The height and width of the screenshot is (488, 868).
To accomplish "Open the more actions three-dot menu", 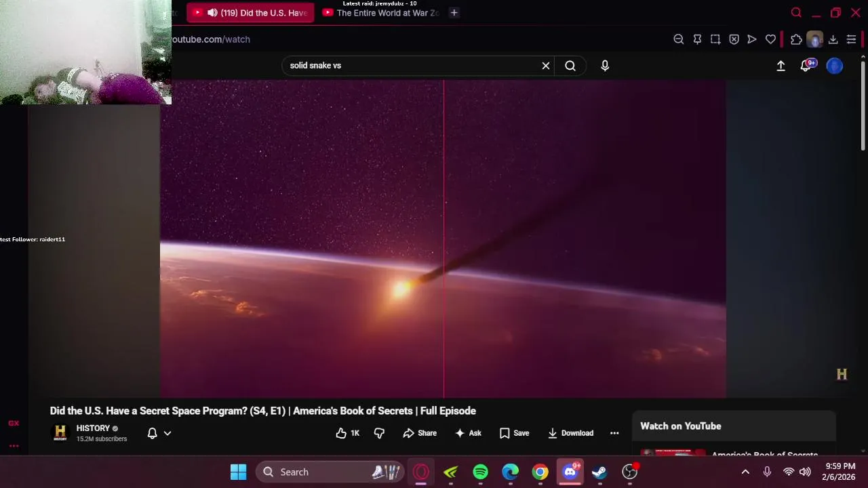I will [x=614, y=433].
